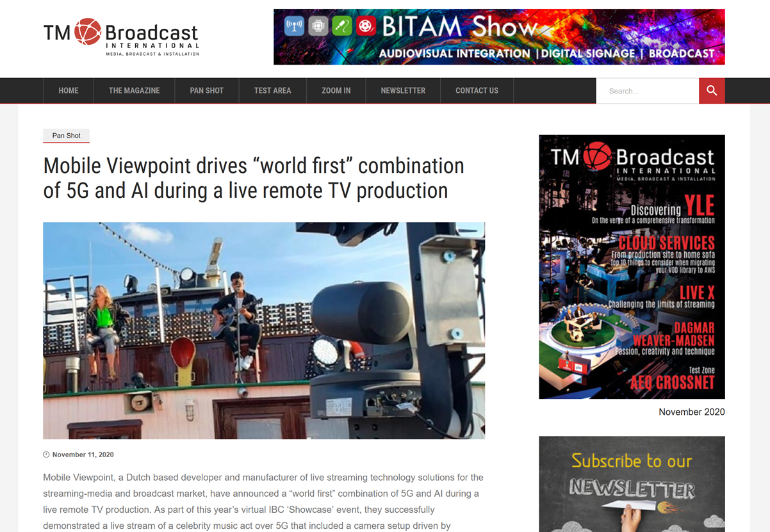770x532 pixels.
Task: Click the gray chip icon in BITAM banner
Action: tap(318, 26)
